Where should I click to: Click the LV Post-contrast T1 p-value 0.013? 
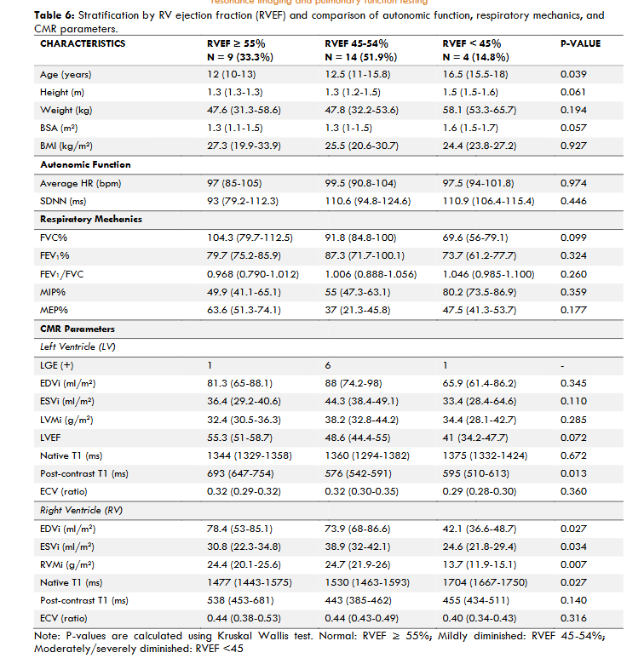click(x=573, y=473)
